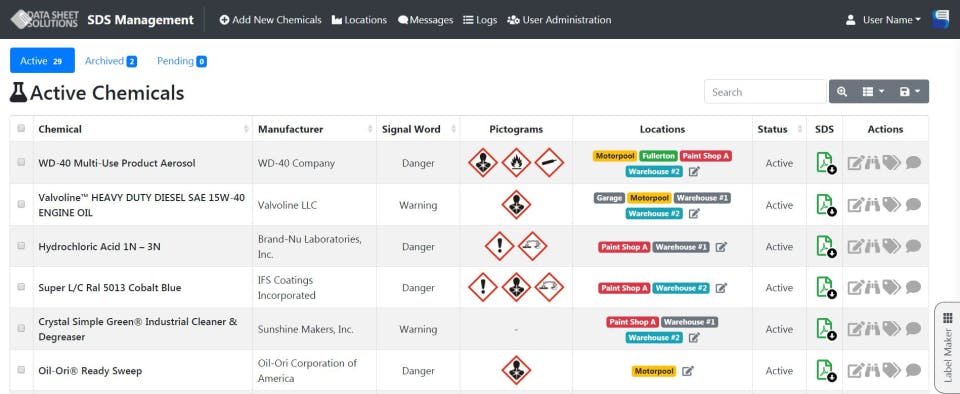
Task: Edit the WD-40 Multi-Use Product row
Action: (x=855, y=163)
